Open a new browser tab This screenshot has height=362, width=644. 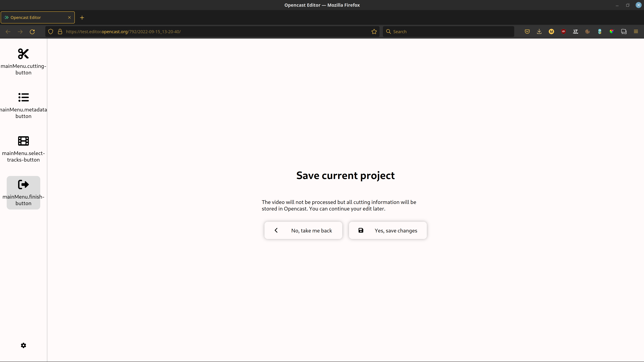coord(82,17)
